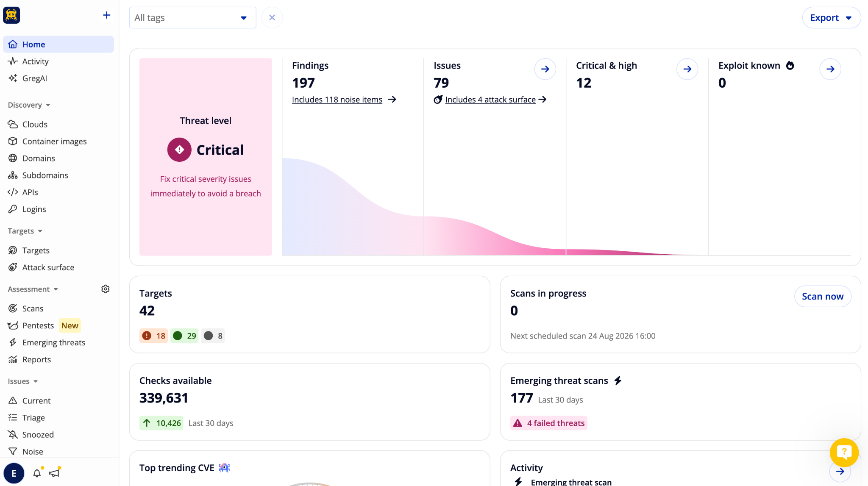Collapse the Discovery section

(x=29, y=105)
